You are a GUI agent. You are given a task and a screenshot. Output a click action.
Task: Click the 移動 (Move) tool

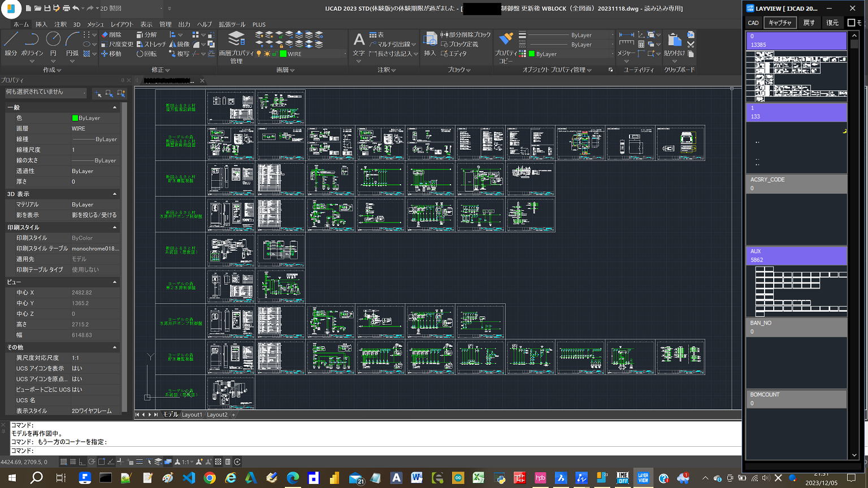[x=111, y=54]
